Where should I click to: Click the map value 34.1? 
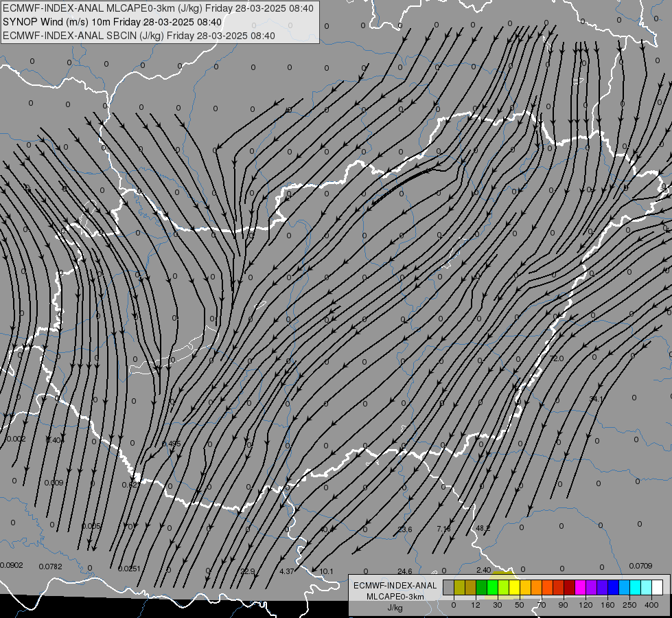[596, 399]
